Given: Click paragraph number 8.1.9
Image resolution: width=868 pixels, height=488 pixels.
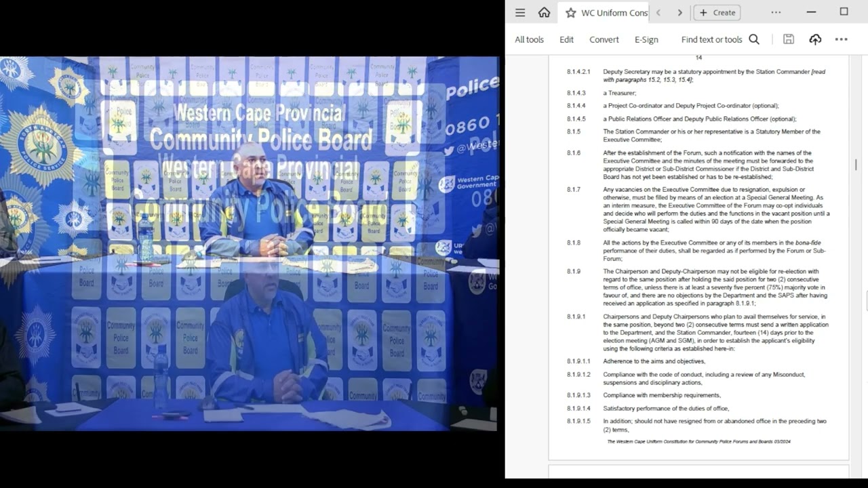Looking at the screenshot, I should pos(574,272).
